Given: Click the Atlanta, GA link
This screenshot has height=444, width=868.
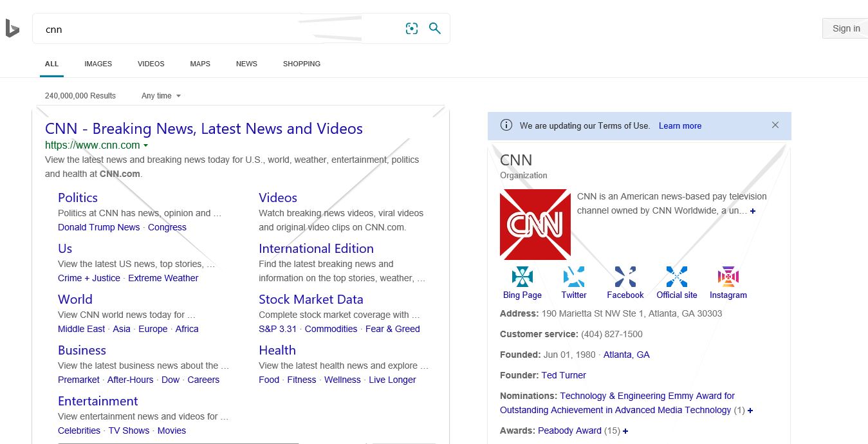Looking at the screenshot, I should [x=627, y=355].
